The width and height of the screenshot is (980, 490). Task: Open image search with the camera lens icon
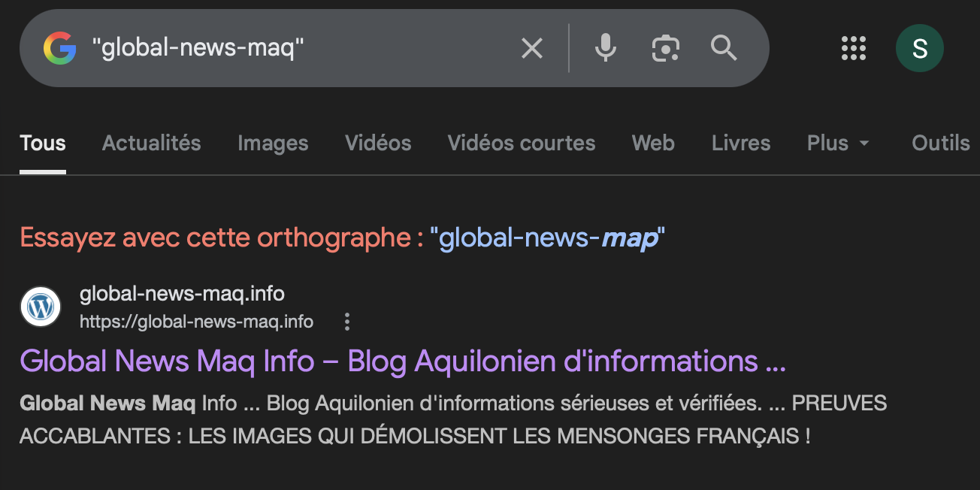tap(665, 49)
